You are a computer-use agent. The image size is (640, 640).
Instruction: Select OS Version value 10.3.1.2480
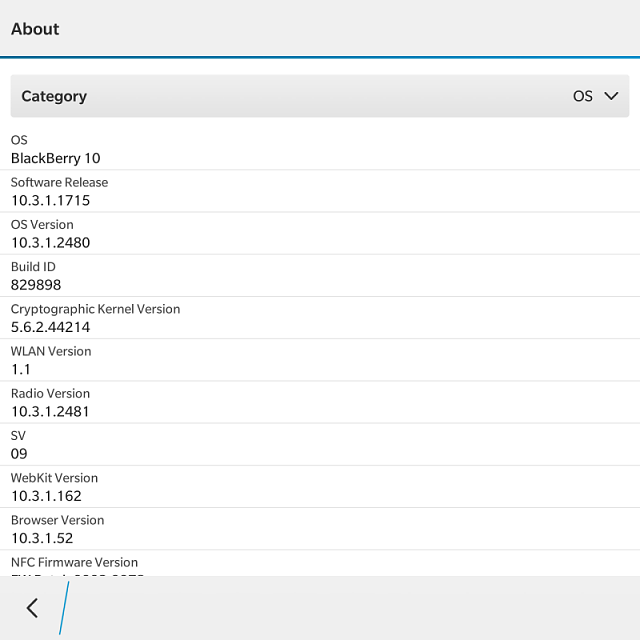[x=50, y=243]
